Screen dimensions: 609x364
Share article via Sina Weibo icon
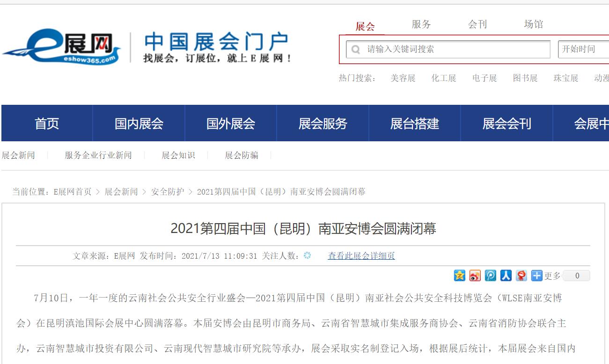click(475, 276)
